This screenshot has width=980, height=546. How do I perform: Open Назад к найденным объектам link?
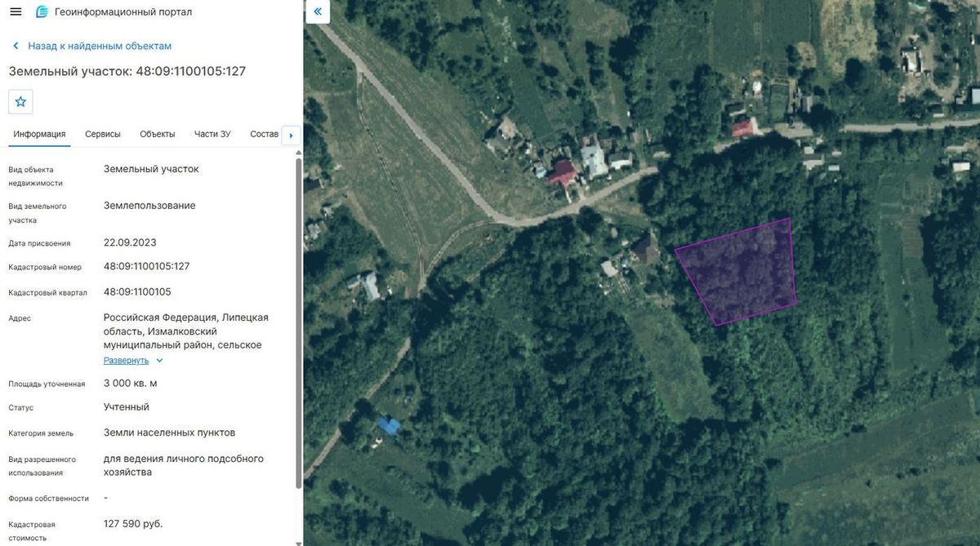[100, 46]
